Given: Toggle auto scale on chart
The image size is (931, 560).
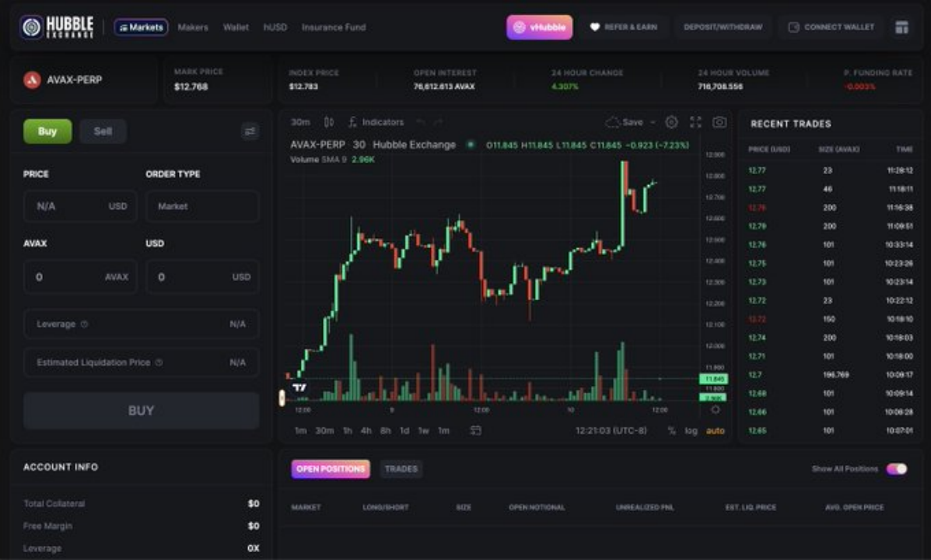Looking at the screenshot, I should 716,431.
